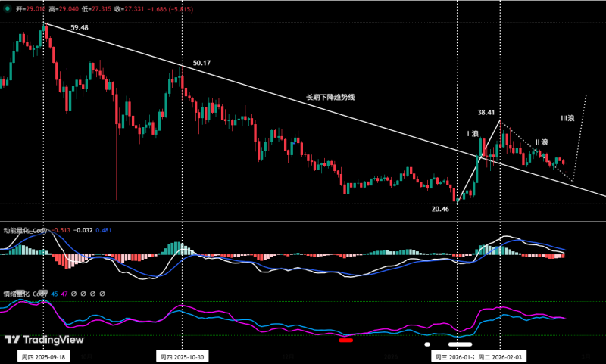606x364 pixels.
Task: Click the green market status dot
Action: pyautogui.click(x=8, y=8)
